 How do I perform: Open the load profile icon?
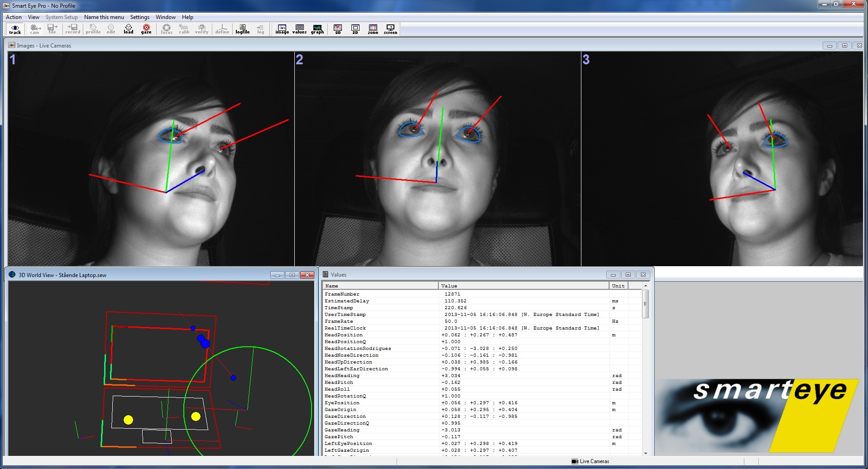pos(128,29)
